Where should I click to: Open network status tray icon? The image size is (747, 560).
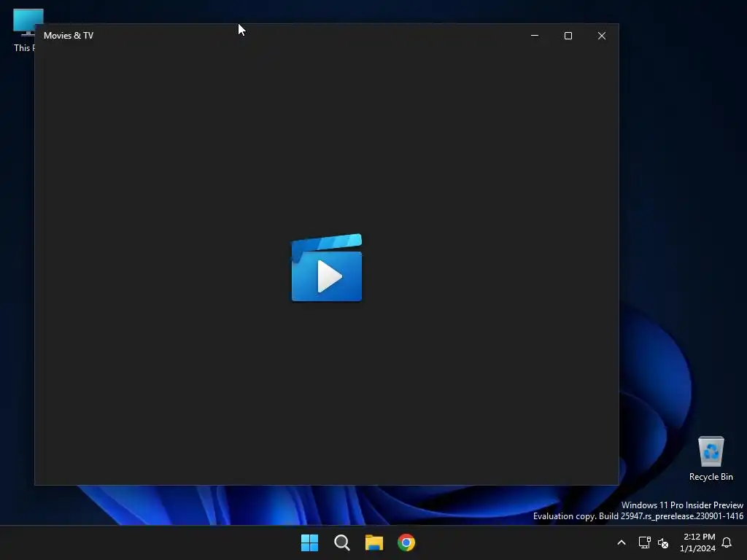click(x=645, y=542)
